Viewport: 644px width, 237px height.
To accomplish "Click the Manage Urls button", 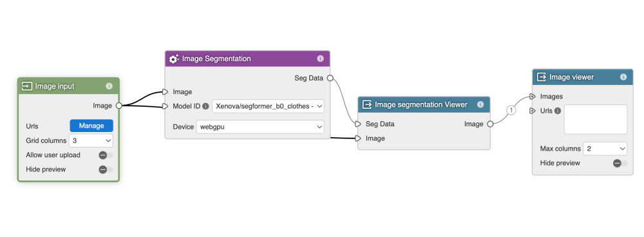I will [x=91, y=126].
